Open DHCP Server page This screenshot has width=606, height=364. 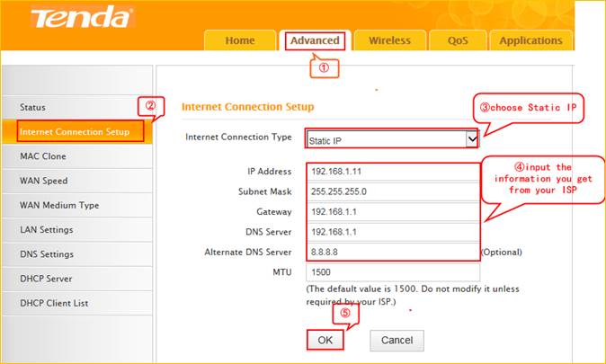coord(46,279)
